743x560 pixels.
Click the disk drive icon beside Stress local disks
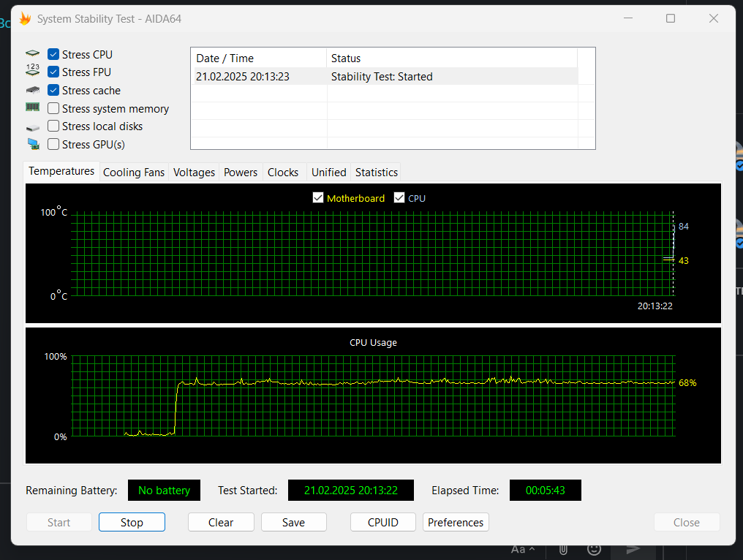[x=32, y=127]
